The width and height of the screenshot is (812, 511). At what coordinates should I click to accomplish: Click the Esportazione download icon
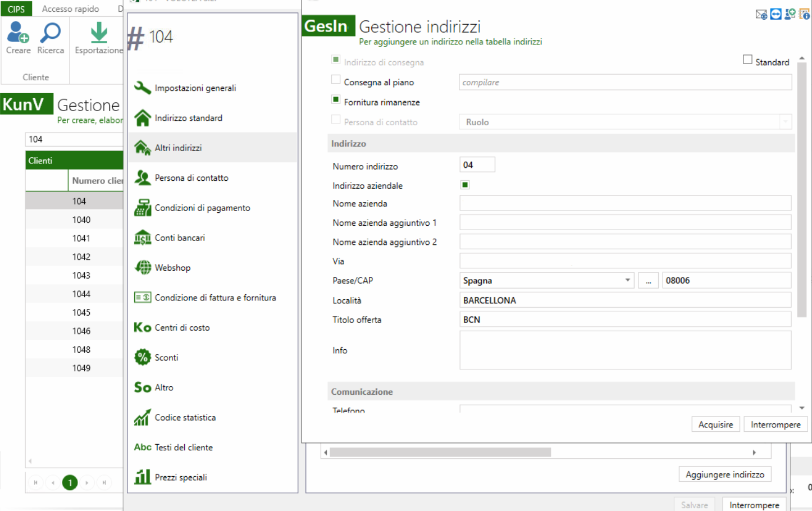(x=99, y=38)
